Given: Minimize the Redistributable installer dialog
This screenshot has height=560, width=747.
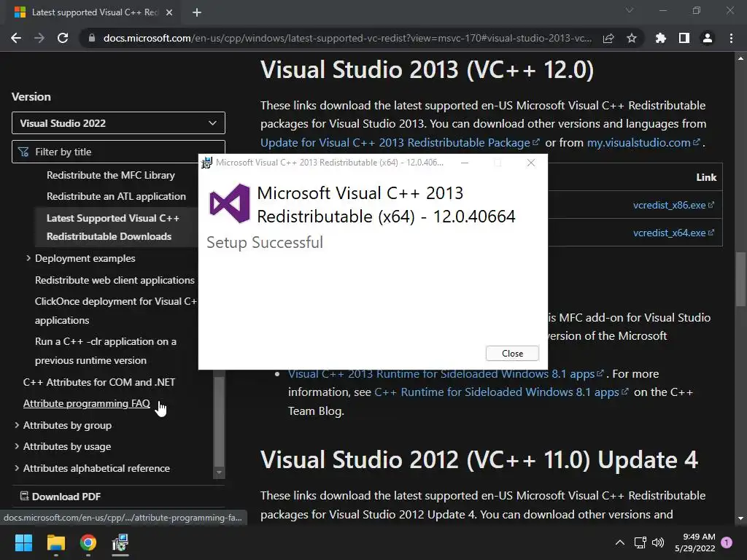Looking at the screenshot, I should pyautogui.click(x=465, y=163).
